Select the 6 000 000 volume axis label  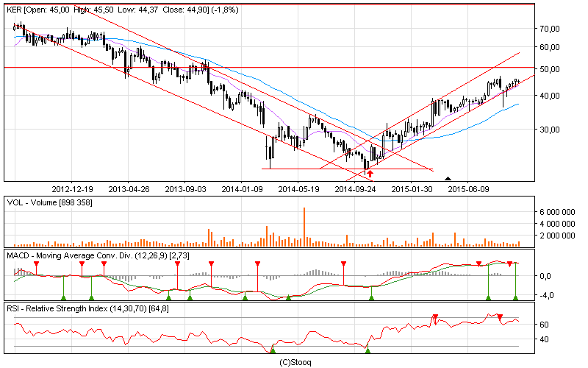(x=557, y=212)
